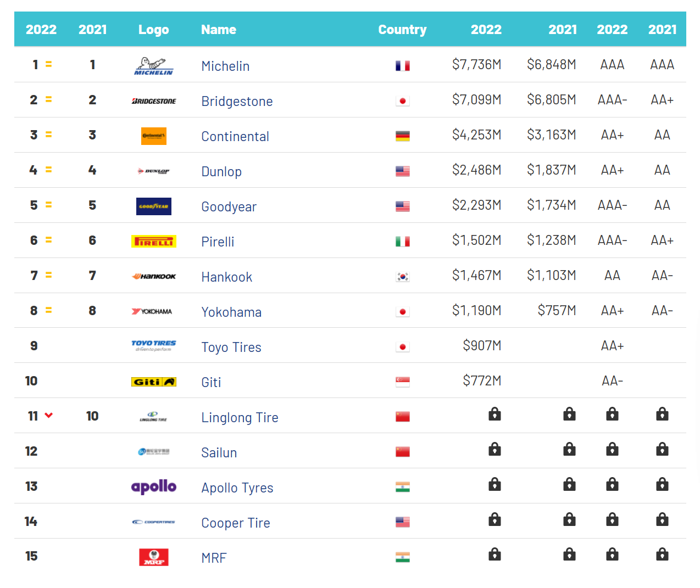Viewport: 700px width, 588px height.
Task: Open the Toyo Tires brand link
Action: click(231, 347)
